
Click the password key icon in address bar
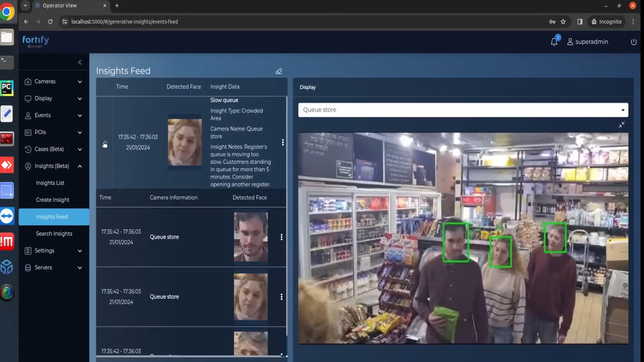click(x=552, y=22)
